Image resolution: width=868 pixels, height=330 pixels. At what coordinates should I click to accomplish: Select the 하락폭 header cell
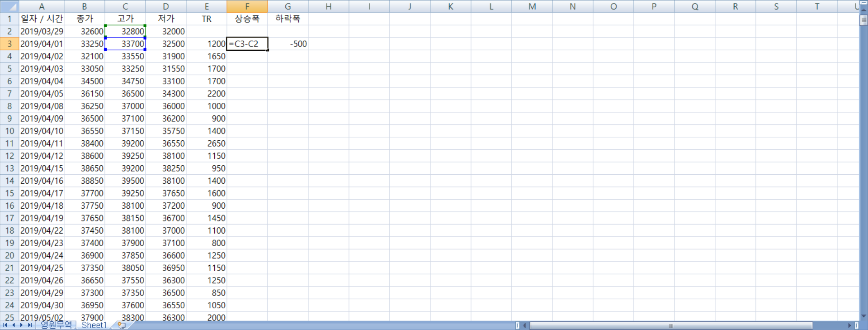point(288,19)
